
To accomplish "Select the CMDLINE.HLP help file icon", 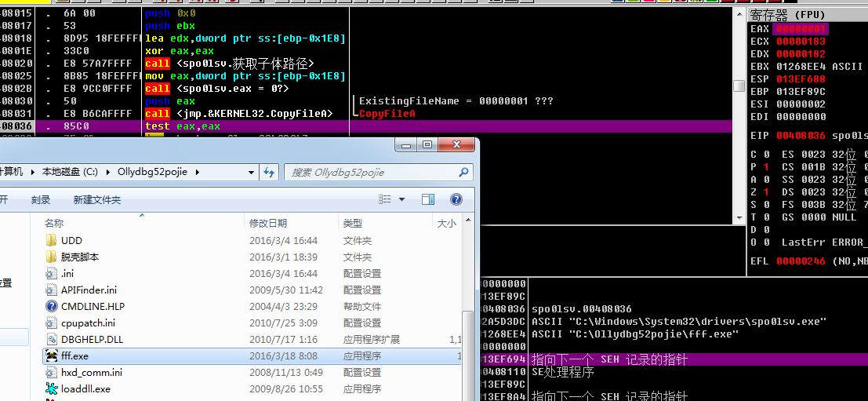I will click(52, 306).
